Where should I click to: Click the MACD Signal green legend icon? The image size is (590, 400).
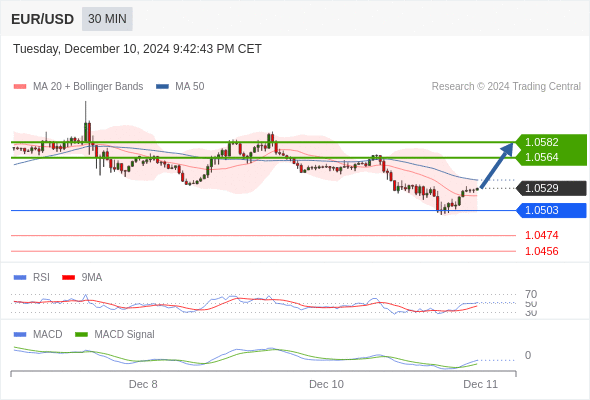tap(81, 335)
